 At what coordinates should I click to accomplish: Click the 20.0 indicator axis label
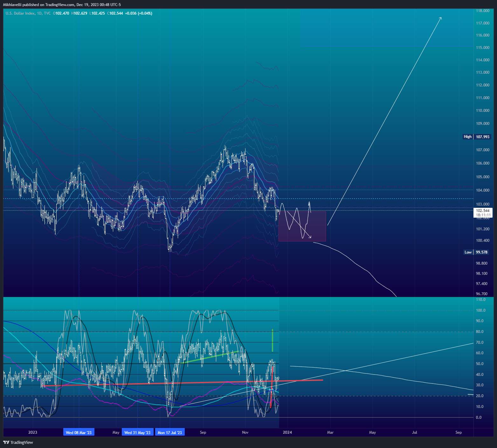point(480,396)
